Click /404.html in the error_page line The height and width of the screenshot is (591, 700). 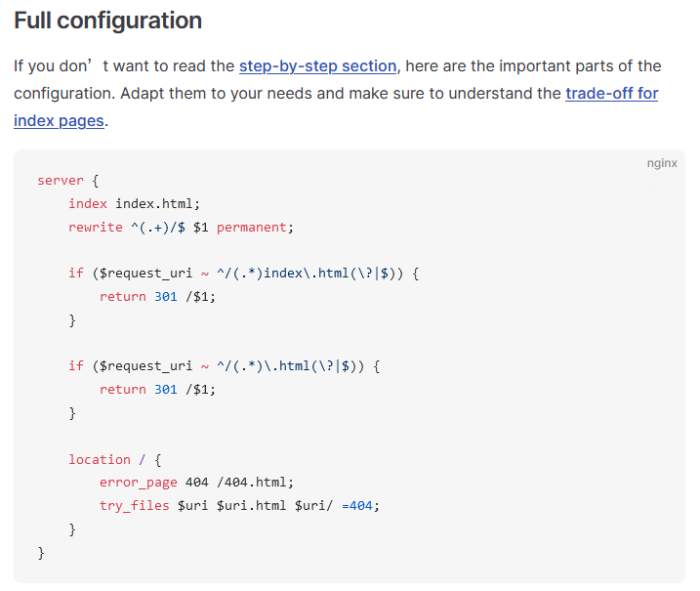pyautogui.click(x=251, y=483)
